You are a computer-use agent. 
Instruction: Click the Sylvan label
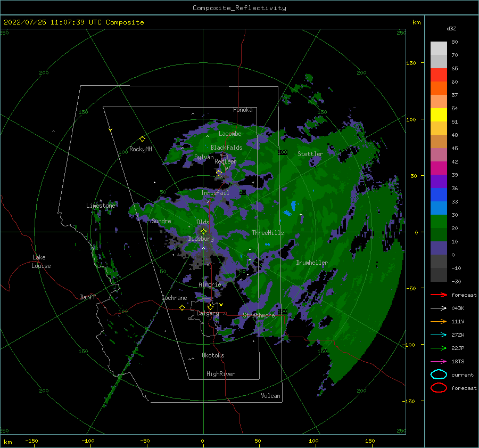pyautogui.click(x=204, y=157)
